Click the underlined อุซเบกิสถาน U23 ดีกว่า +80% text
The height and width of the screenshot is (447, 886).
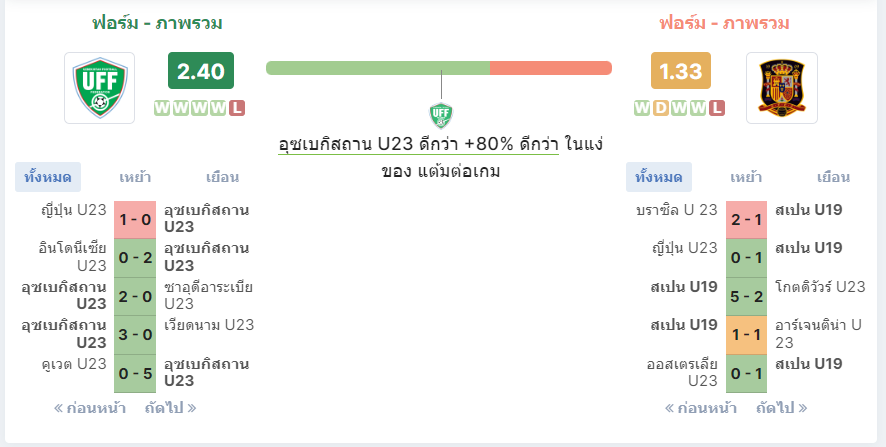point(418,145)
